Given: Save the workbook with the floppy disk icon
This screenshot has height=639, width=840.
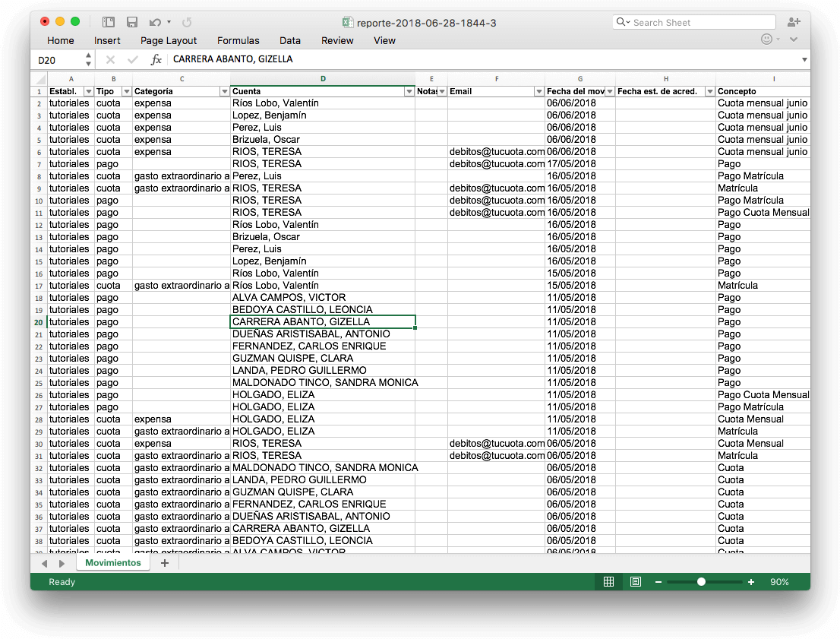Looking at the screenshot, I should (132, 22).
